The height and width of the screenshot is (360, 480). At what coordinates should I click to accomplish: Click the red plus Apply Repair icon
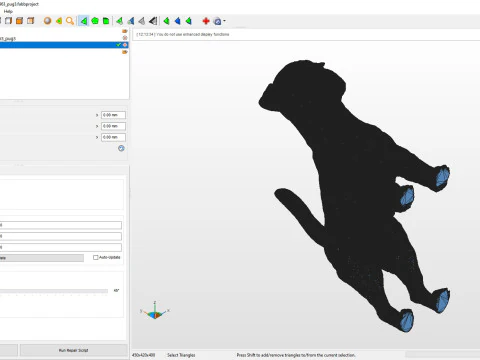206,21
